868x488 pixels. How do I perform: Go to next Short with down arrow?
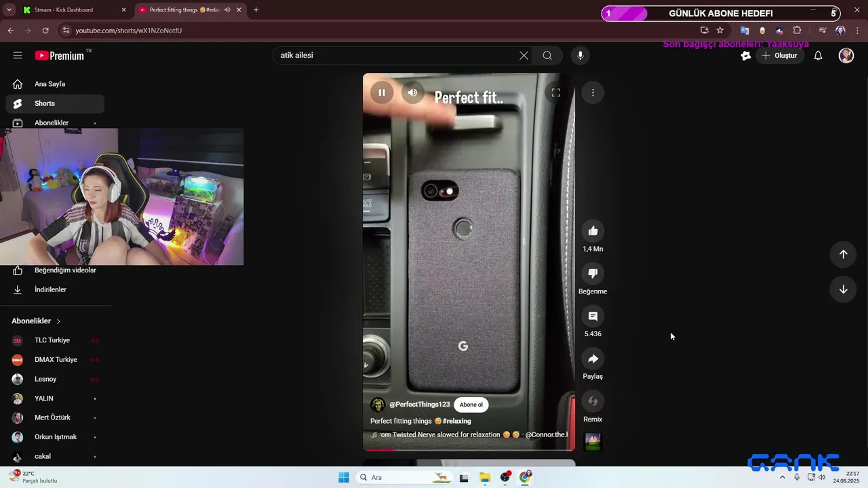[843, 289]
